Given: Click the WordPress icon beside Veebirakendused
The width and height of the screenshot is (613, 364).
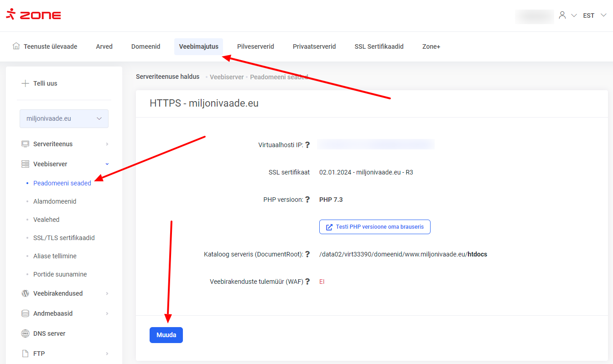Looking at the screenshot, I should point(26,293).
